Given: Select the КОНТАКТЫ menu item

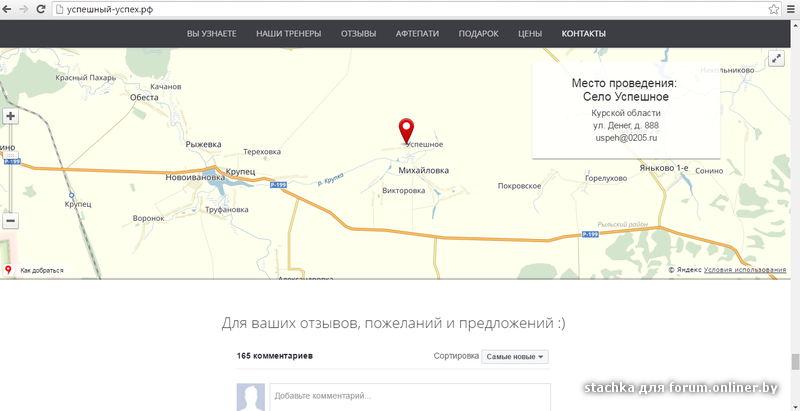Looking at the screenshot, I should click(584, 34).
